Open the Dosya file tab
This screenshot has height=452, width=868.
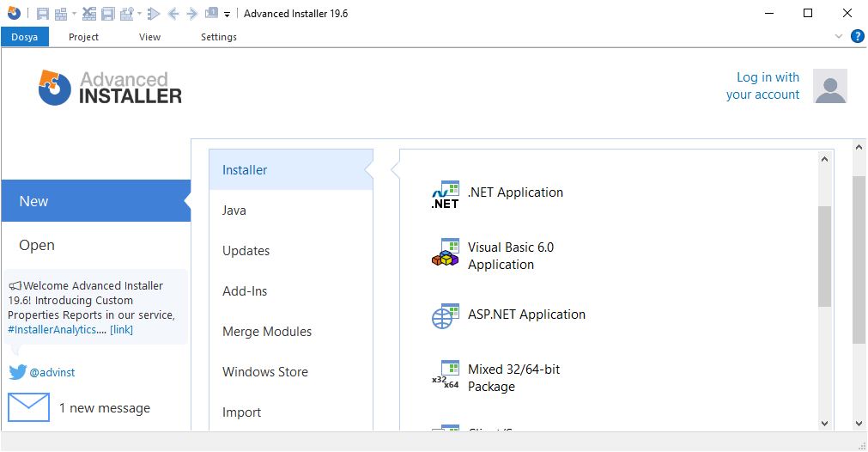[x=25, y=37]
